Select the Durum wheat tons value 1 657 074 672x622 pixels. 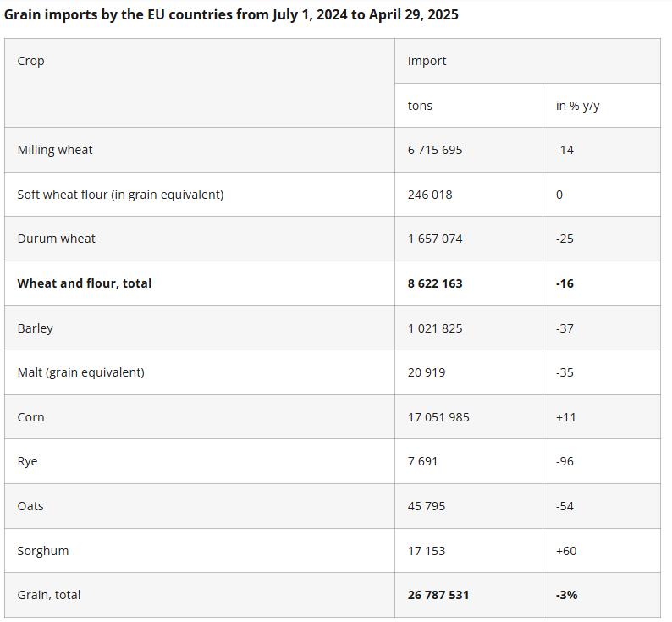pos(435,239)
